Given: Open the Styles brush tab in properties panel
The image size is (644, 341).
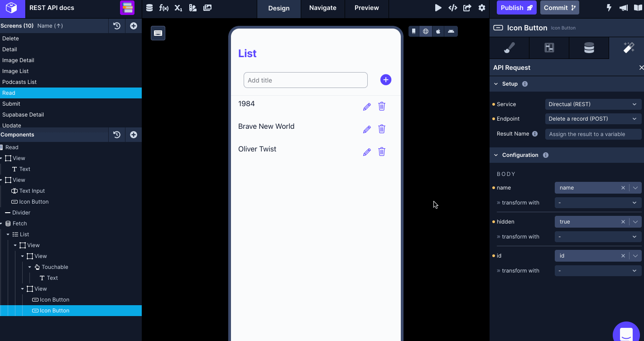Looking at the screenshot, I should tap(509, 48).
